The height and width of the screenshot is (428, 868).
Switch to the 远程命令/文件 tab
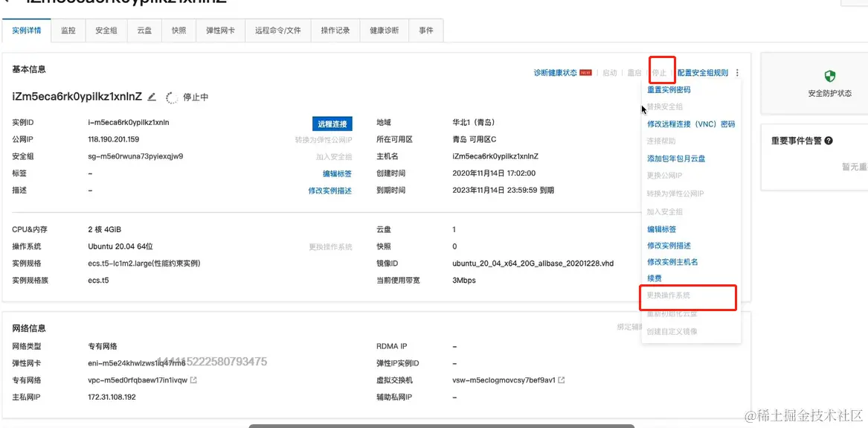[x=278, y=31]
